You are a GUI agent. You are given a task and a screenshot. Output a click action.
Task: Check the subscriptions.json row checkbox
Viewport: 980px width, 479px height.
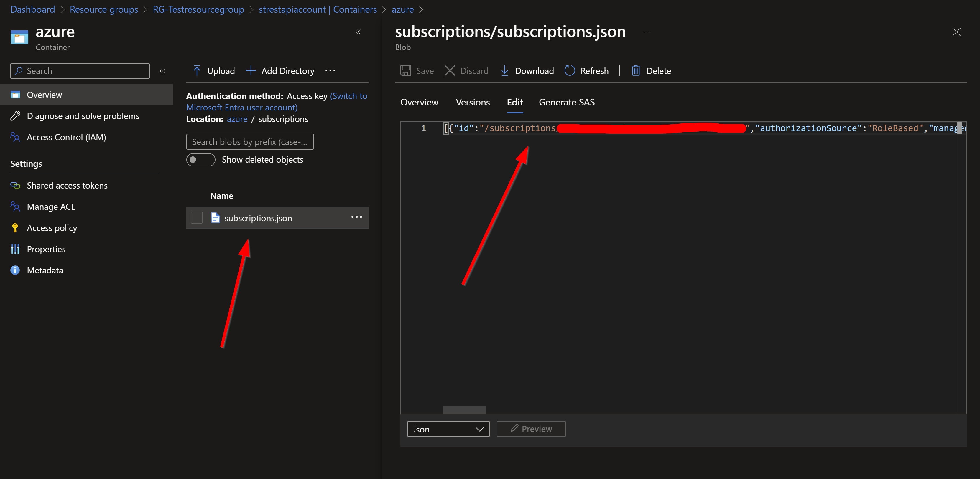[197, 218]
